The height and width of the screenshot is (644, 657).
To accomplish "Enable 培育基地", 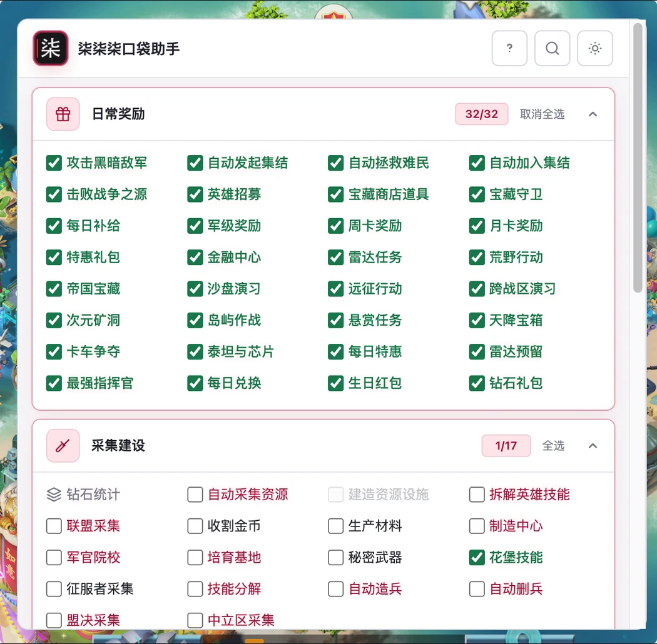I will click(195, 557).
